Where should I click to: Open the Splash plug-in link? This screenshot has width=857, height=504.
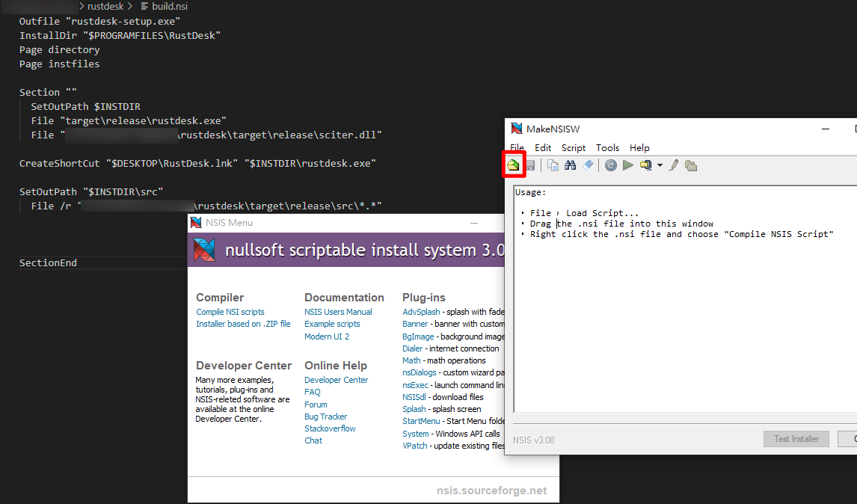click(414, 409)
